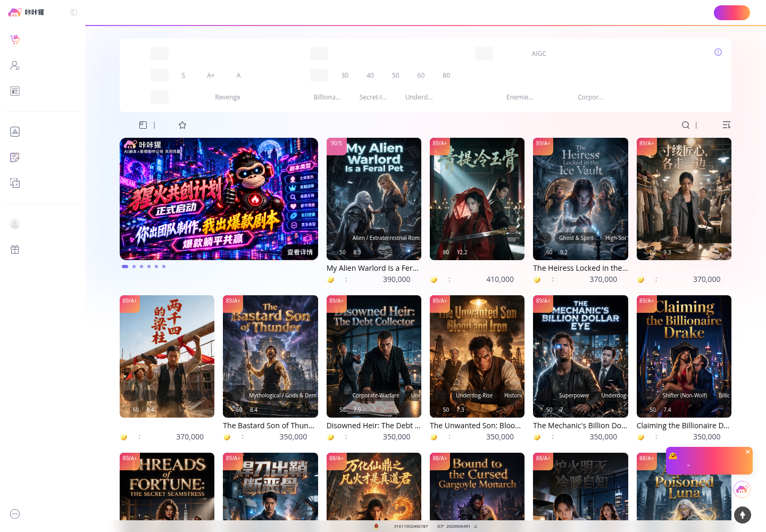The width and height of the screenshot is (766, 532).
Task: Click the layout icon left of the star
Action: pyautogui.click(x=143, y=125)
